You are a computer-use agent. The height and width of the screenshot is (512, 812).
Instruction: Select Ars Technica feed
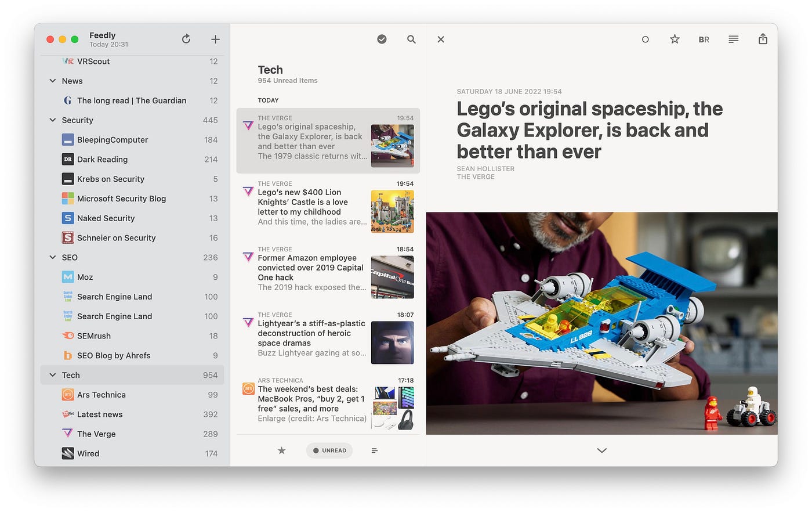pyautogui.click(x=132, y=395)
